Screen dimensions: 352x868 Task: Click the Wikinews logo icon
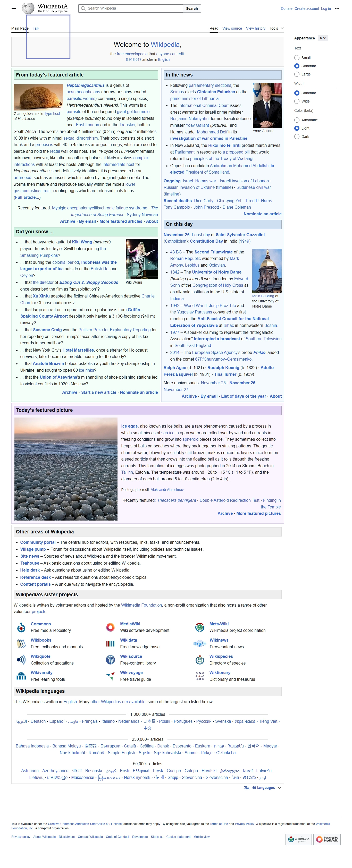tap(200, 643)
